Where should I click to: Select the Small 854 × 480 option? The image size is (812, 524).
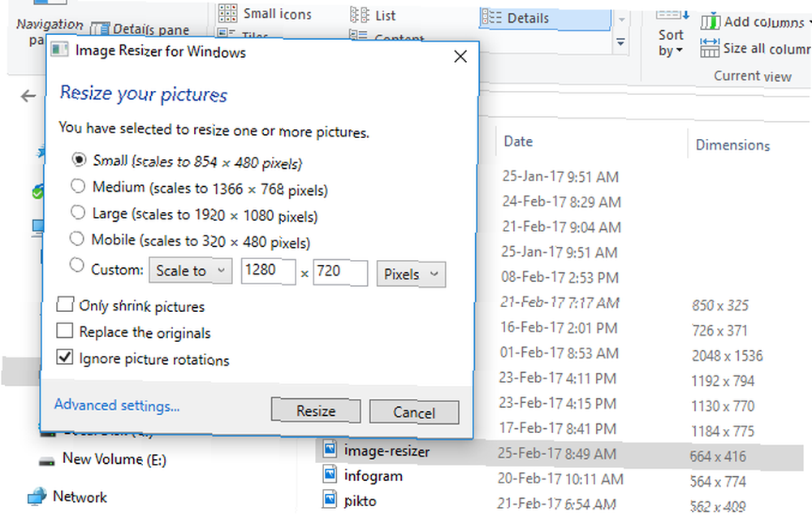click(78, 159)
